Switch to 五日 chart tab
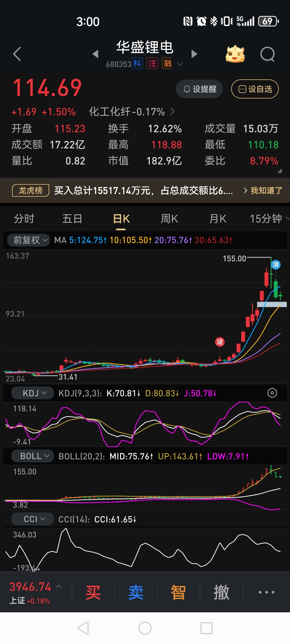The image size is (290, 644). pos(72,219)
